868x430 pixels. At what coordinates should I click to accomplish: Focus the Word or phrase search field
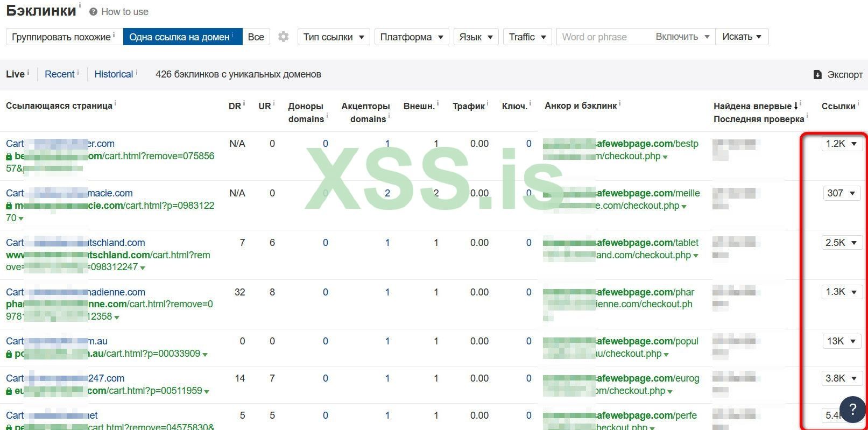[603, 37]
